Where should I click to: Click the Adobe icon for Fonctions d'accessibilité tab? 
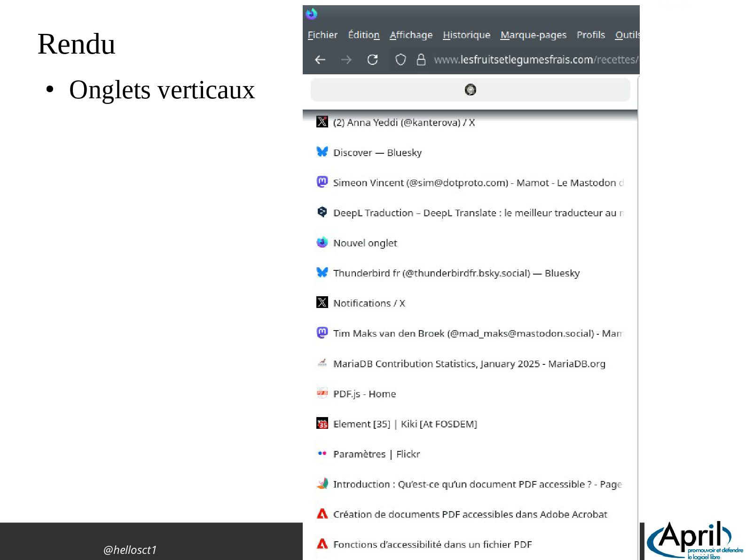322,544
